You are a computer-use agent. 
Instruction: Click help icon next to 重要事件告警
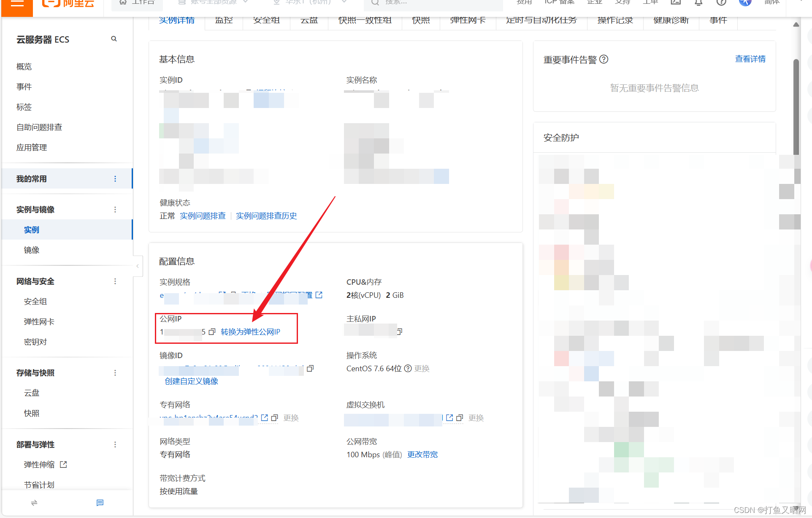click(x=604, y=59)
